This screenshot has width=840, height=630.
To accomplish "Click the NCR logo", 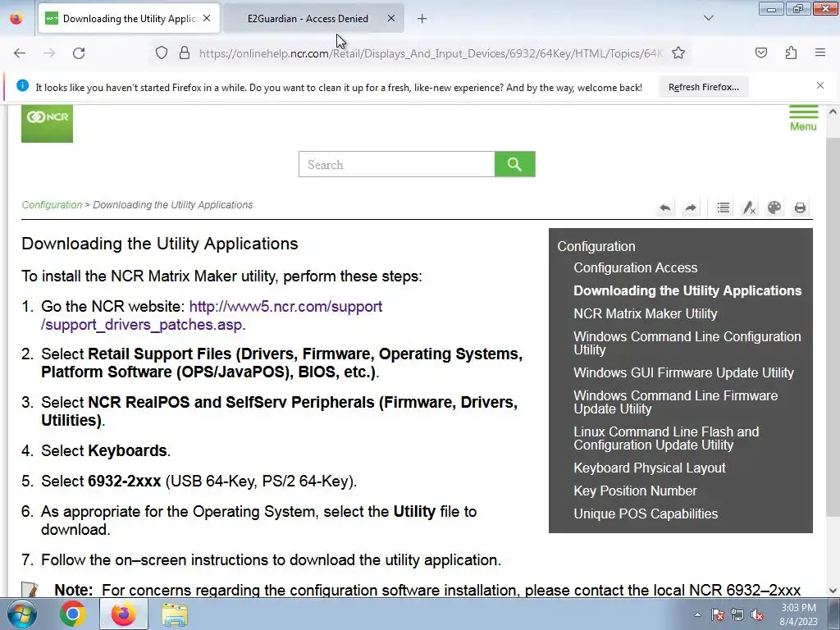I will coord(47,124).
